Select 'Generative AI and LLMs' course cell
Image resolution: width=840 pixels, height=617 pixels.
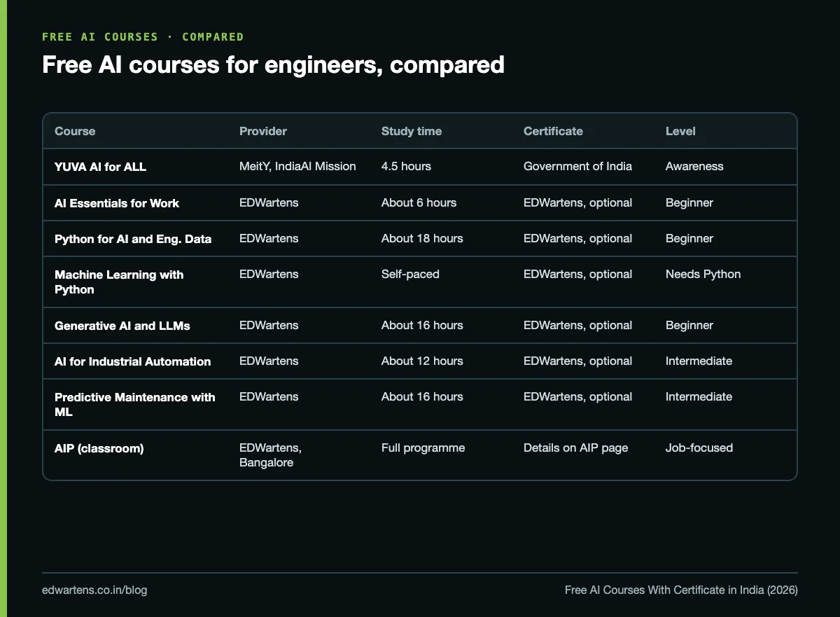[x=122, y=326]
